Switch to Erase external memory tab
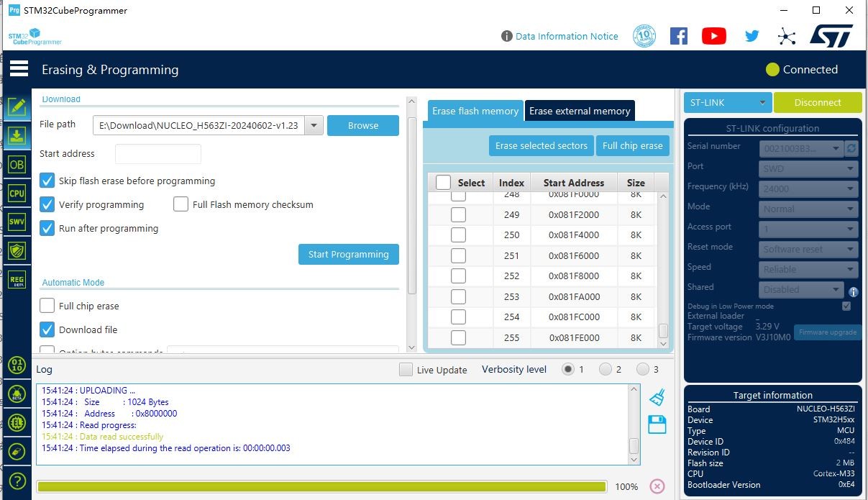The image size is (868, 500). tap(580, 111)
